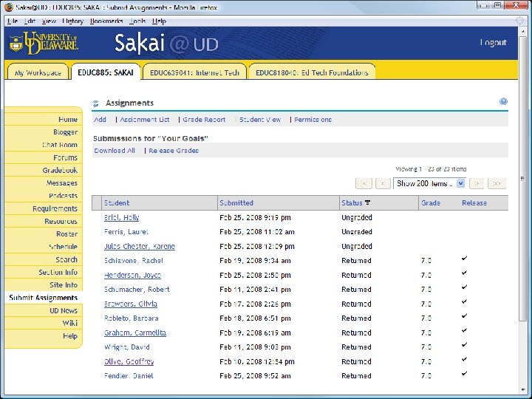
Task: Select Submit Assignments in the sidebar
Action: 43,298
